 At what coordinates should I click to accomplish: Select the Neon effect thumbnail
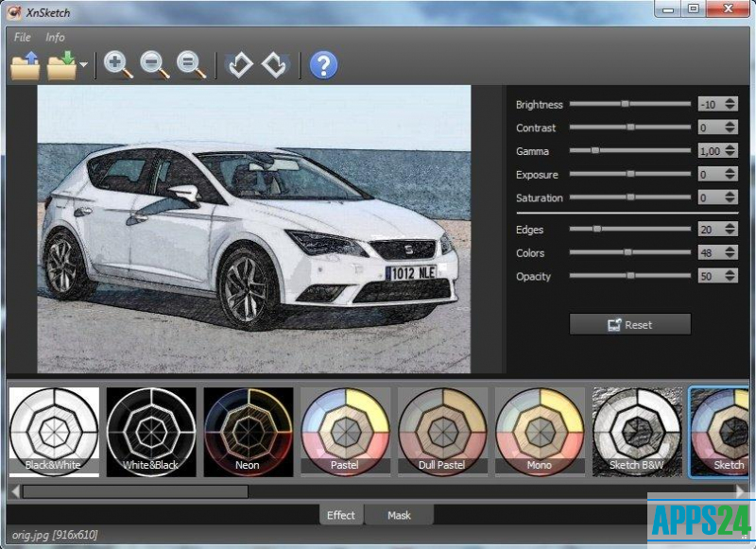249,432
